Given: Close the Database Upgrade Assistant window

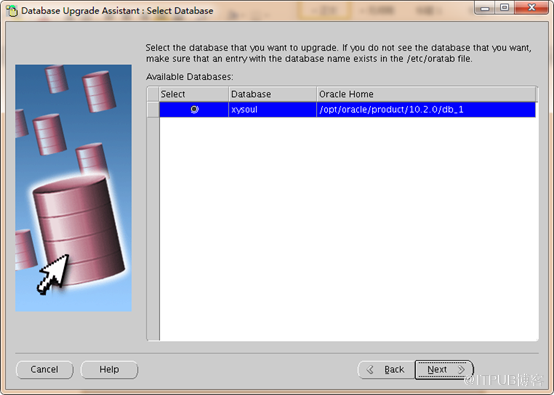Looking at the screenshot, I should click(x=531, y=7).
